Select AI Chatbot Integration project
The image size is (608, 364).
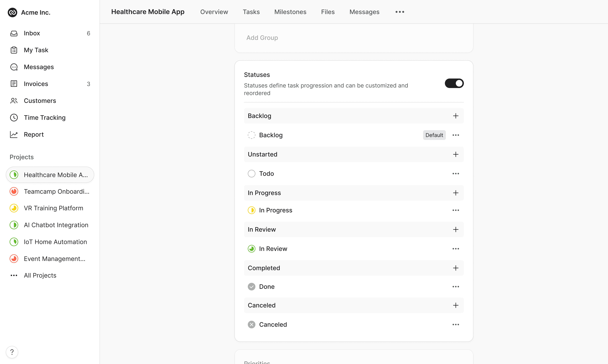click(x=50, y=225)
